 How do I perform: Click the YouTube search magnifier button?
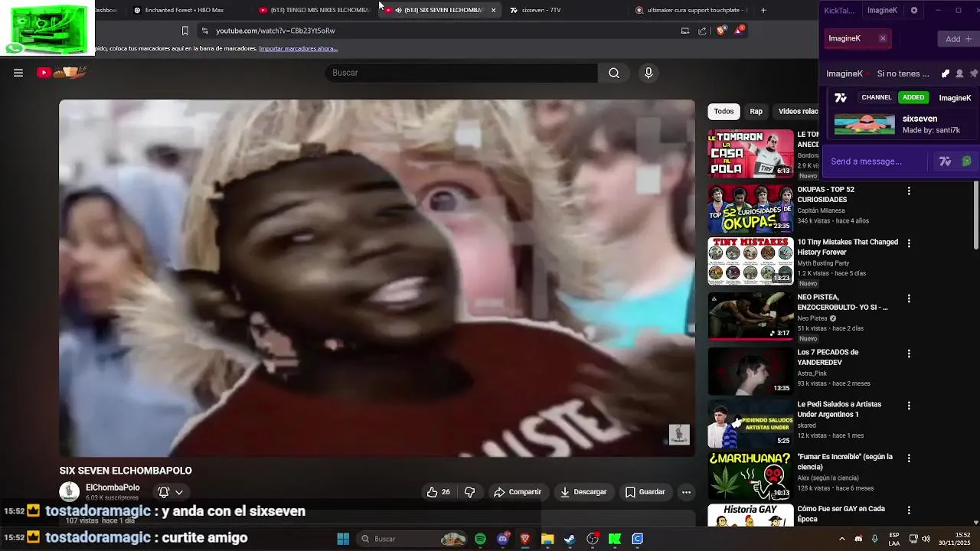(613, 73)
